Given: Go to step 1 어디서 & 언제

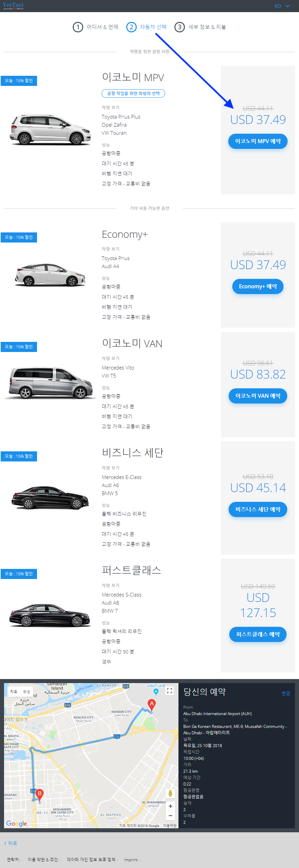Looking at the screenshot, I should click(95, 27).
